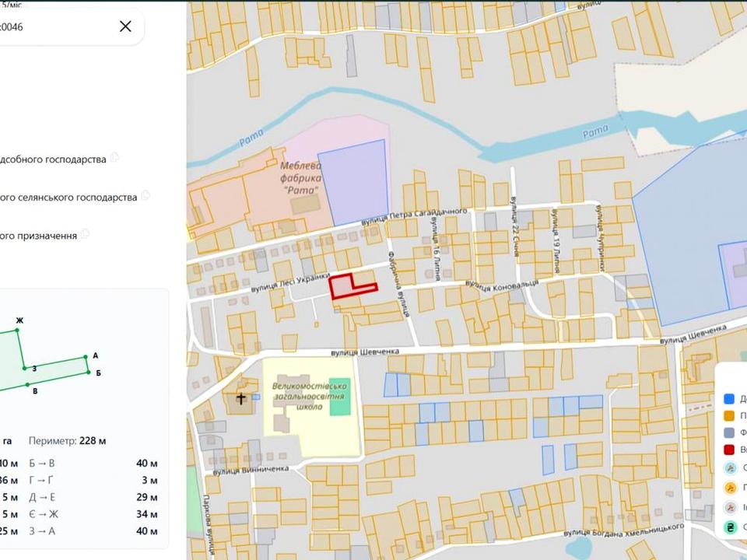747x560 pixels.
Task: Click the red-outlined selected parcel on the map
Action: (342, 288)
